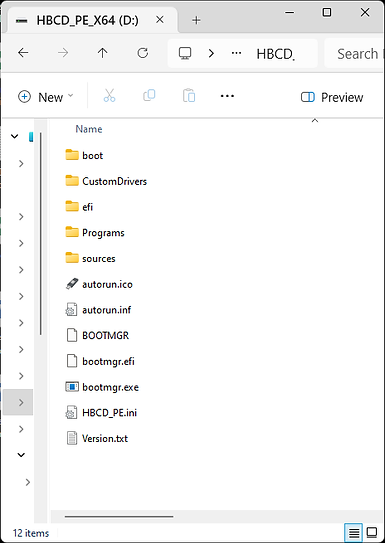This screenshot has width=385, height=543.
Task: Expand the address bar chevron after PC icon
Action: (x=211, y=53)
